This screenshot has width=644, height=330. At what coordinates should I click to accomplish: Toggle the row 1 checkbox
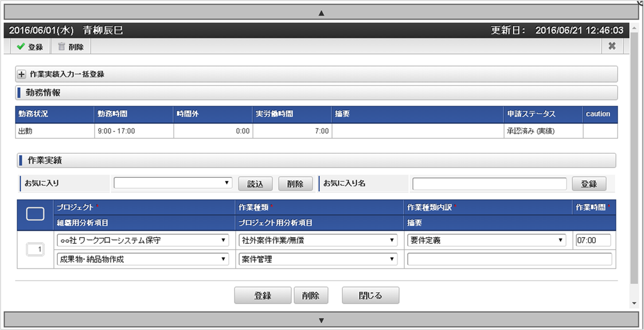(36, 249)
